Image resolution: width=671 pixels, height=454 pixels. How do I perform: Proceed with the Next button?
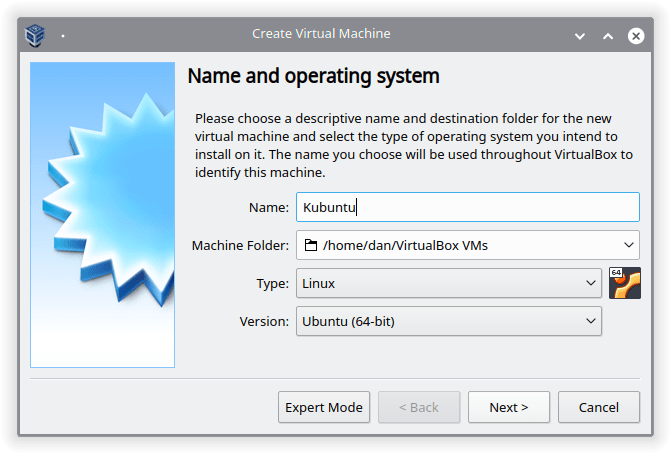coord(509,407)
